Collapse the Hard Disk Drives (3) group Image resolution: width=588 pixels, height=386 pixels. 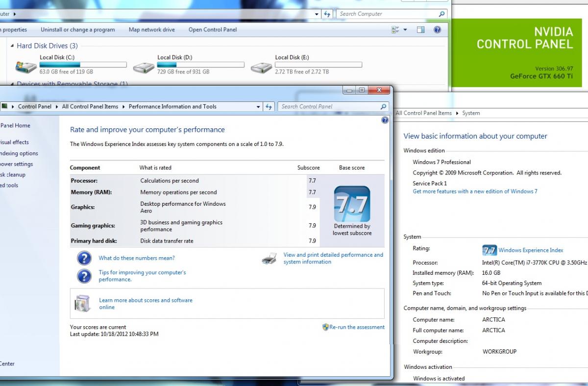click(12, 46)
